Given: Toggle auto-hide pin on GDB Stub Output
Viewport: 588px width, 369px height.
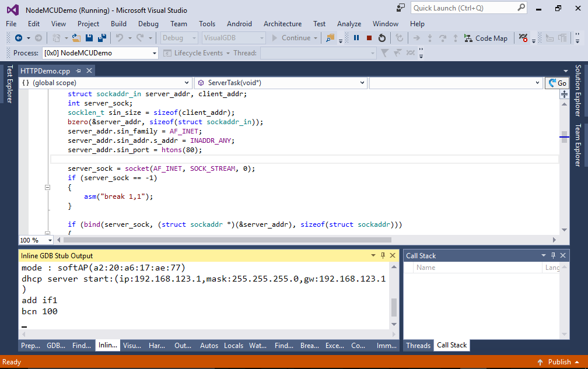Looking at the screenshot, I should click(x=383, y=255).
